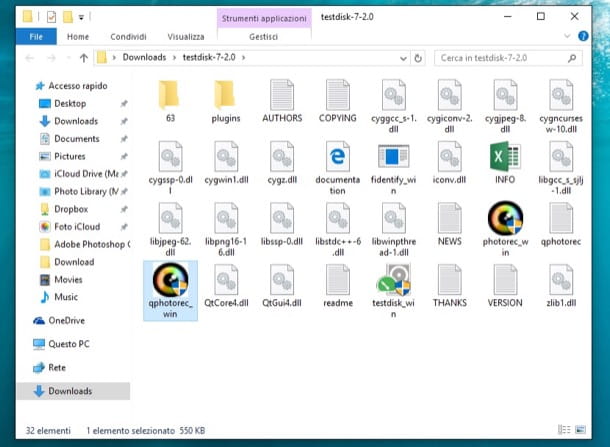Viewport: 610px width, 447px height.
Task: Select libpng16-16.dll file
Action: tap(226, 230)
